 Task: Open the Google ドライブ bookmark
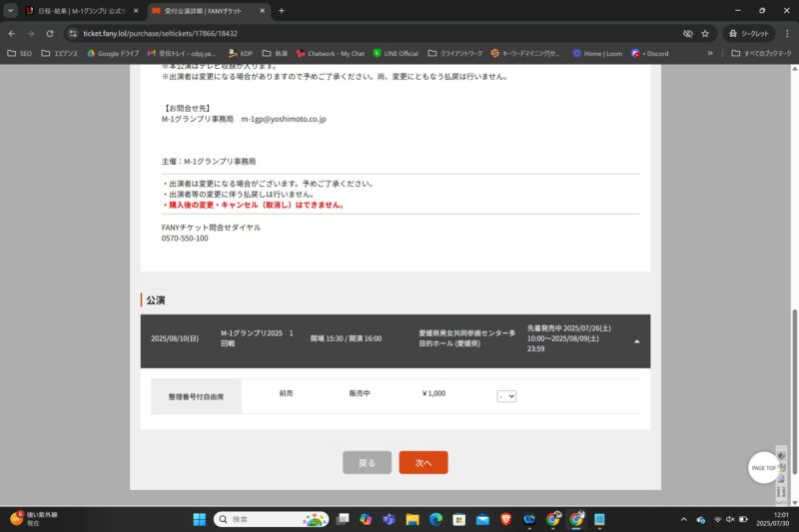pos(113,54)
